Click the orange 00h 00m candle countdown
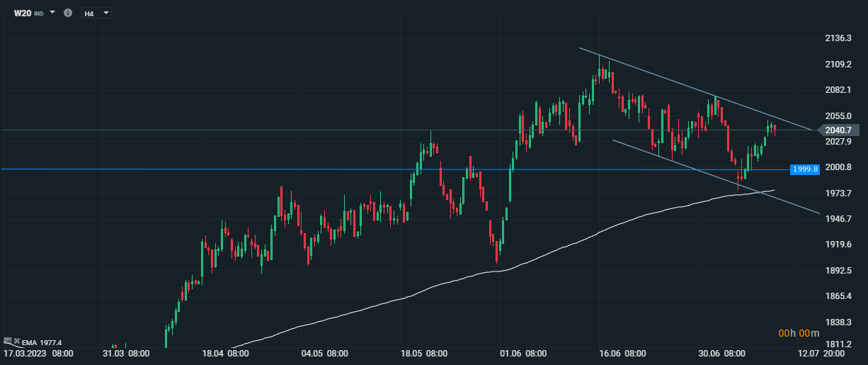Screen dimensions: 868x365 [x=799, y=333]
